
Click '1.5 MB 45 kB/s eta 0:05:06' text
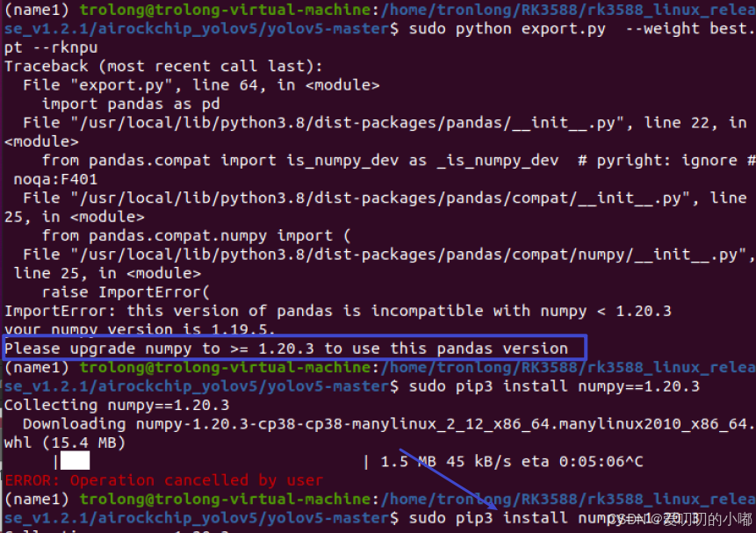pyautogui.click(x=502, y=462)
